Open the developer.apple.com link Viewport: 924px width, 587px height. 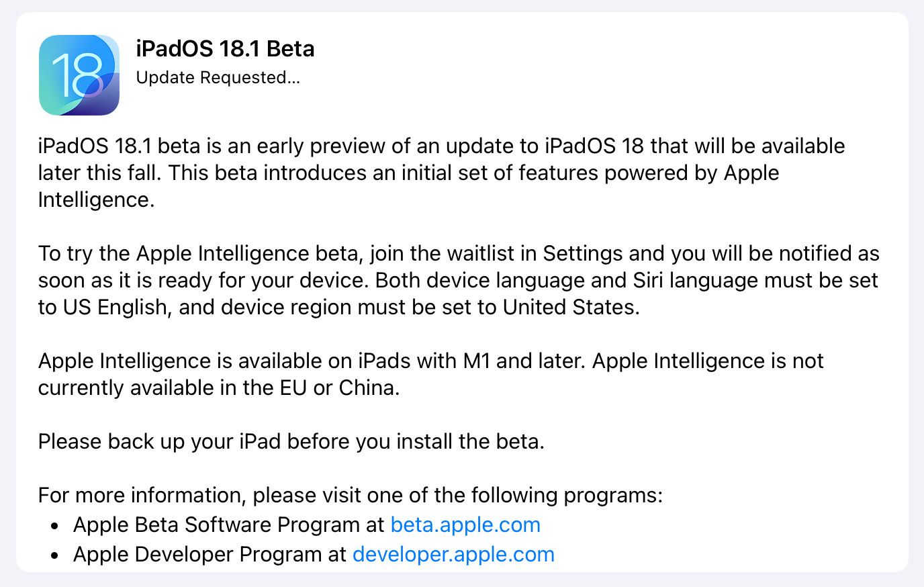[453, 554]
